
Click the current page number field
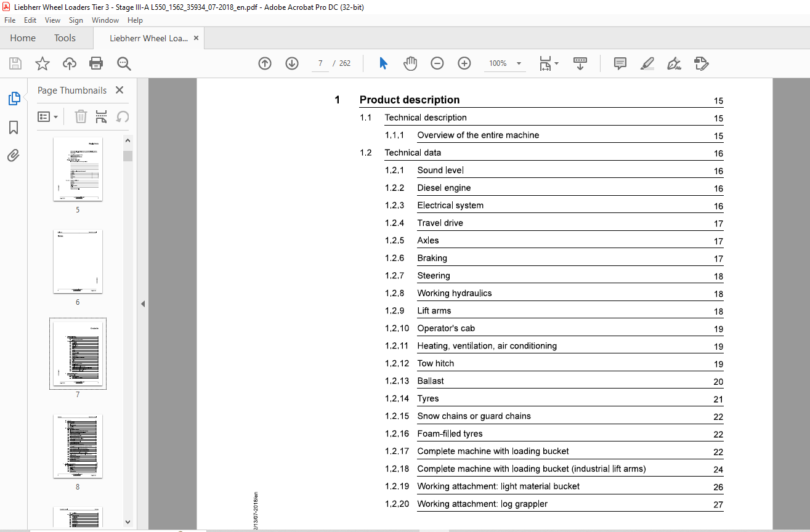coord(320,63)
